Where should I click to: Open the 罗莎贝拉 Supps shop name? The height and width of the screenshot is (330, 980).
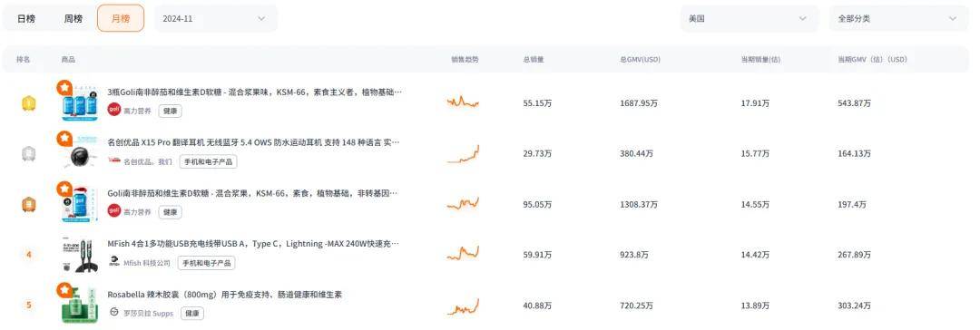148,313
